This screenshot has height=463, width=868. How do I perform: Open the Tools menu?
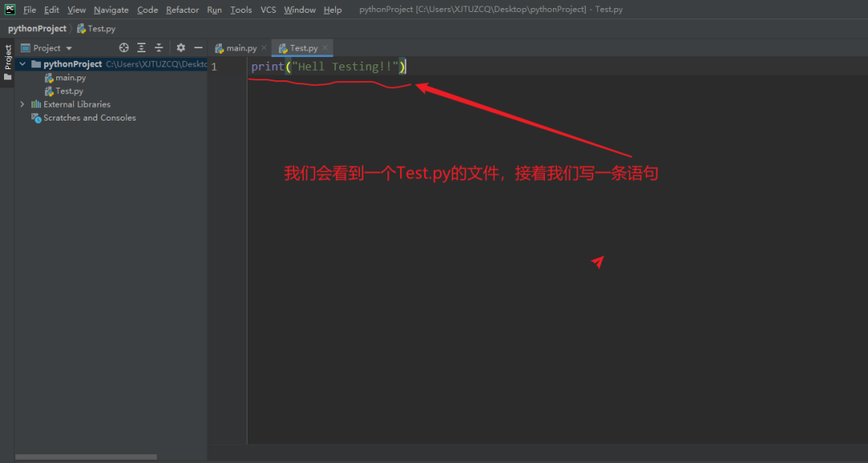(x=241, y=10)
